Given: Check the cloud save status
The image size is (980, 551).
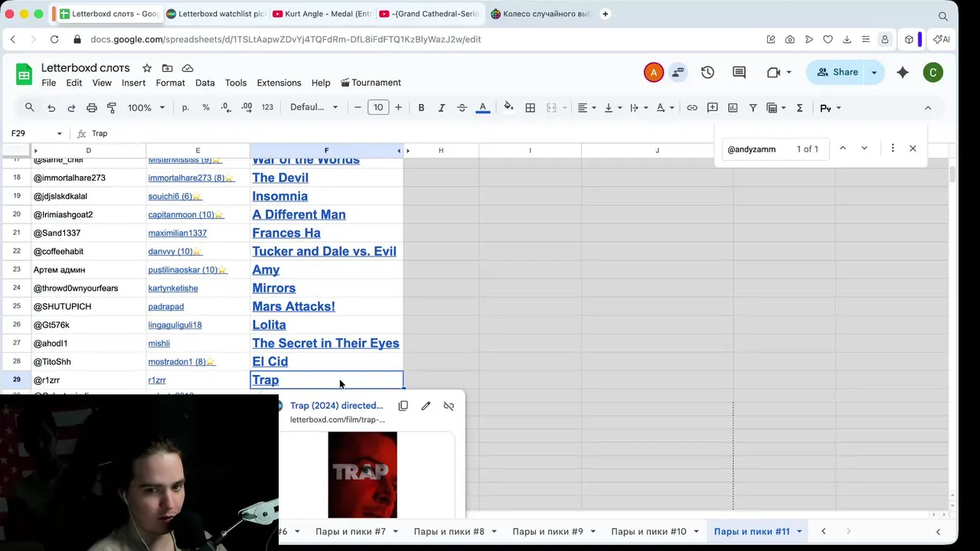Looking at the screenshot, I should coord(188,68).
